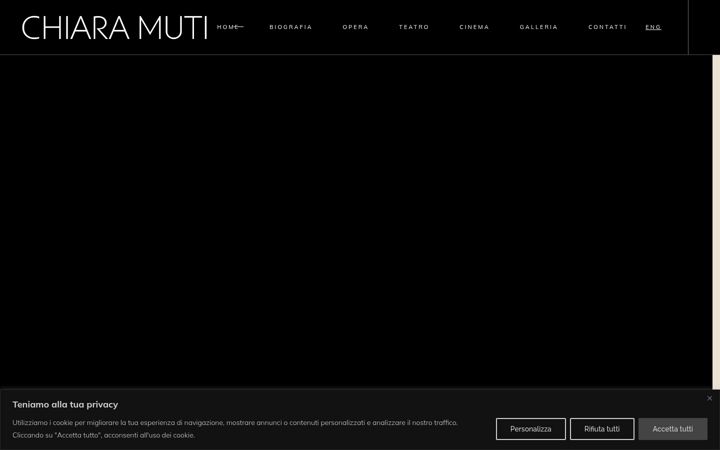Open the BIOGRAFIA menu item
Screen dimensions: 720x450
point(291,27)
